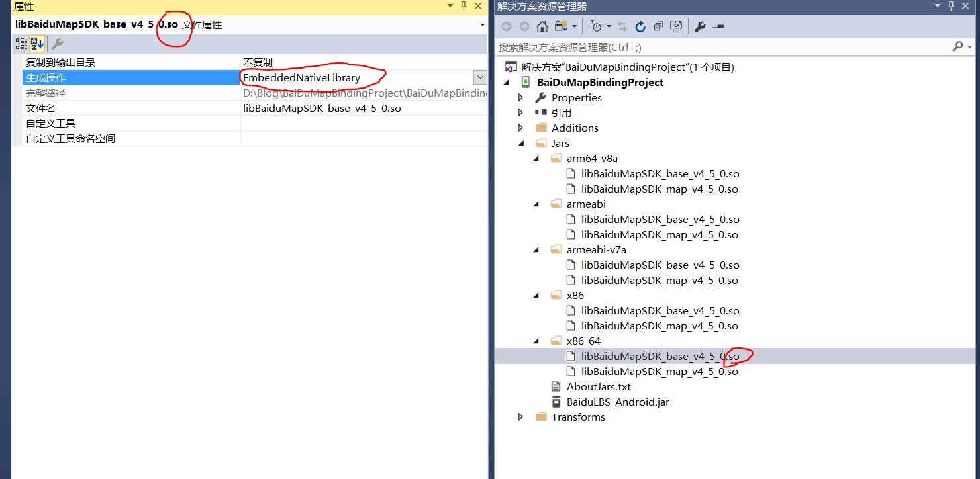Expand the Additions folder
The width and height of the screenshot is (980, 479).
tap(520, 128)
